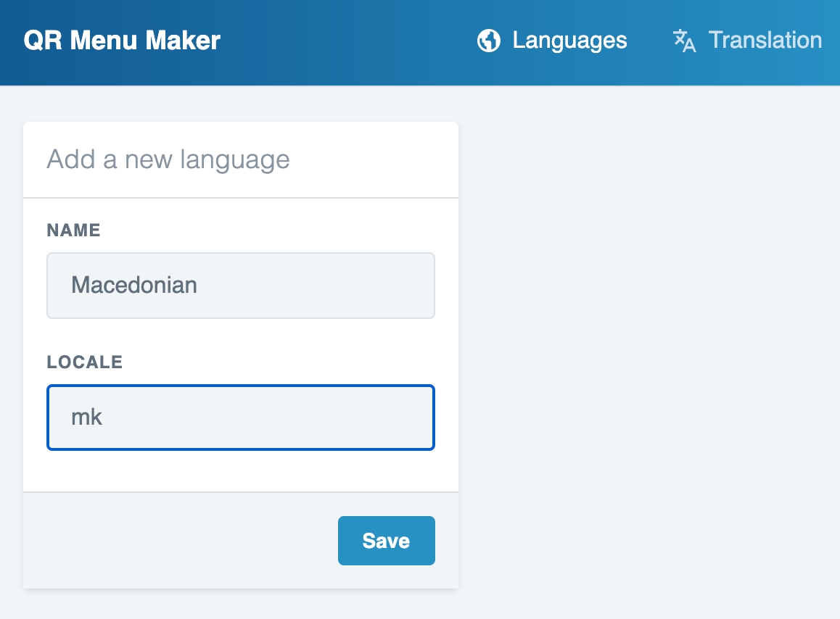
Task: Go home via QR Menu Maker title
Action: coord(122,41)
